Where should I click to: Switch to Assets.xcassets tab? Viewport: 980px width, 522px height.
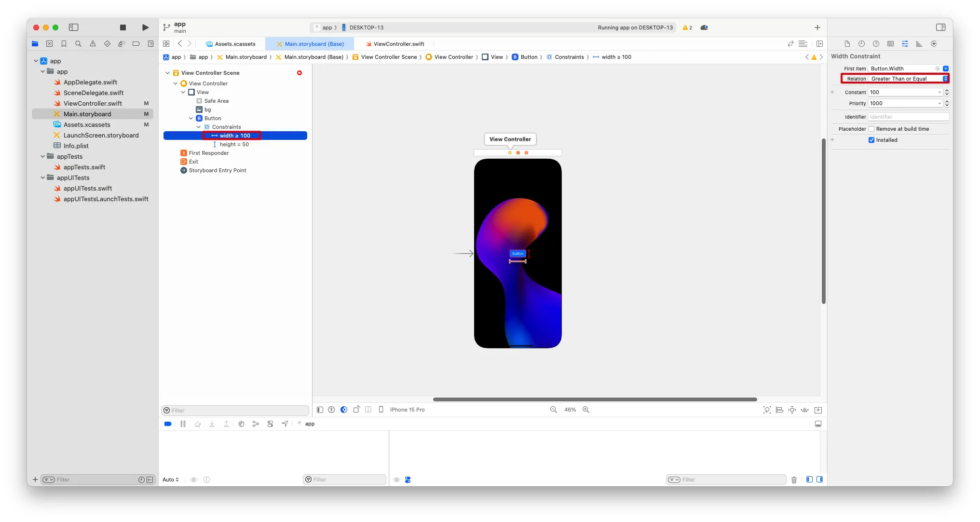tap(234, 44)
